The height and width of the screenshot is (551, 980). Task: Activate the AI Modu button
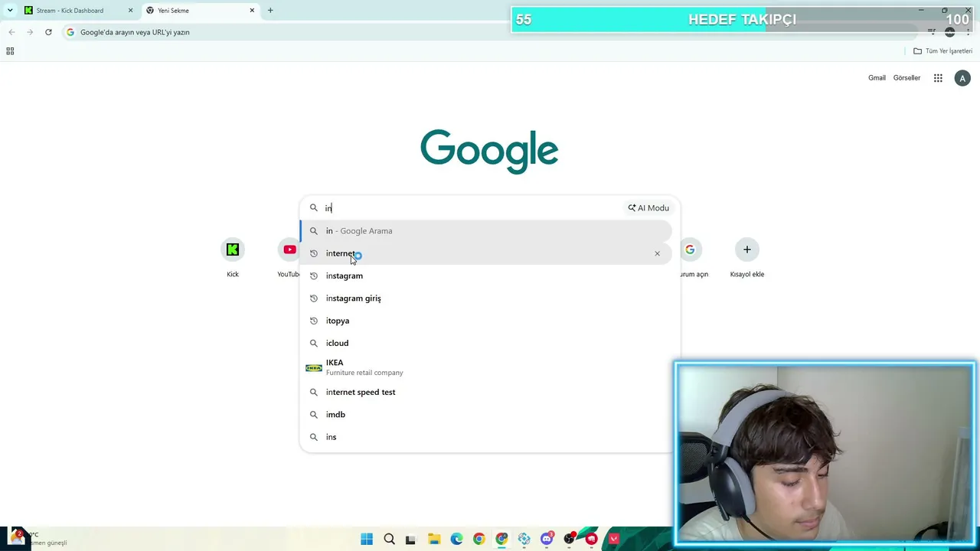click(648, 208)
